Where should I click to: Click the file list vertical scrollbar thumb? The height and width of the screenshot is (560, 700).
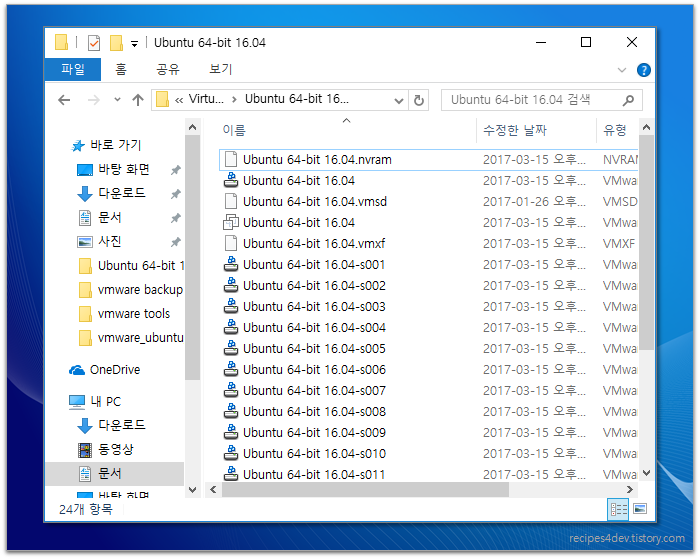(646, 242)
